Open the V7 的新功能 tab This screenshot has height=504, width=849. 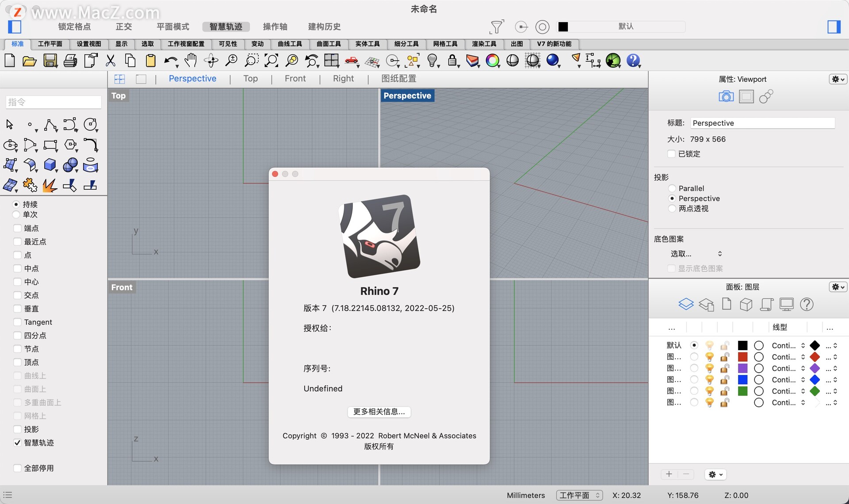(554, 44)
